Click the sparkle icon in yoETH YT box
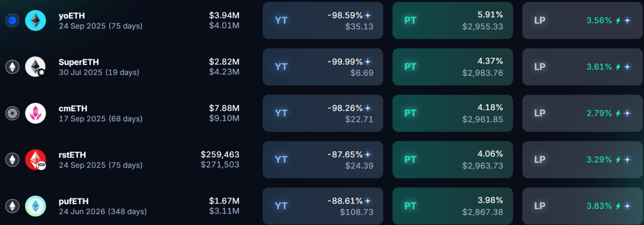The image size is (644, 225). [x=368, y=15]
